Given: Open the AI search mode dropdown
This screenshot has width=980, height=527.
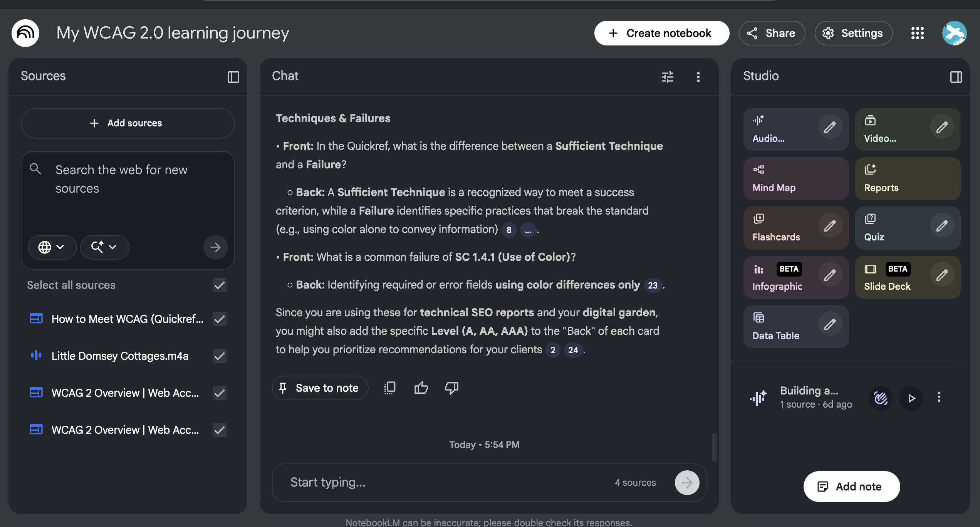Looking at the screenshot, I should coord(104,247).
